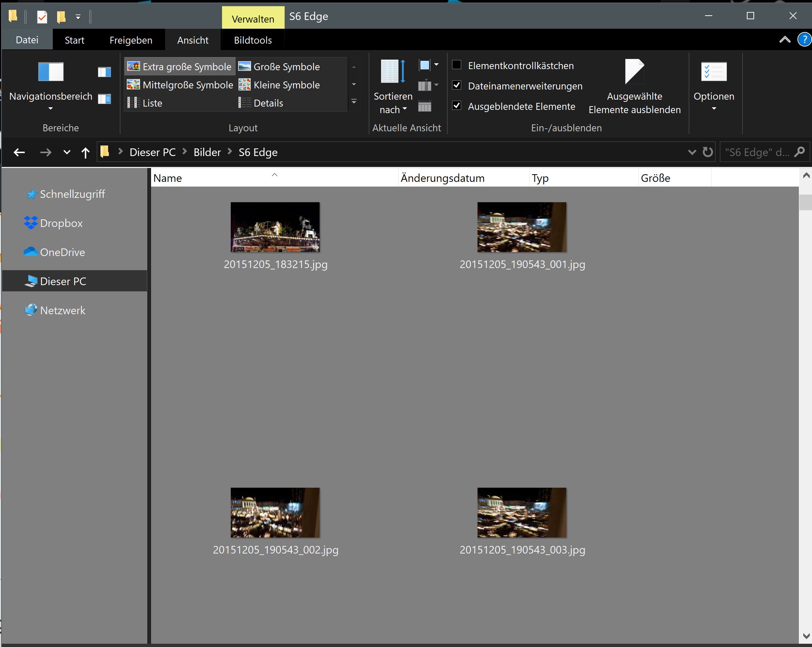812x647 pixels.
Task: Click the new folder quick access icon
Action: (61, 17)
